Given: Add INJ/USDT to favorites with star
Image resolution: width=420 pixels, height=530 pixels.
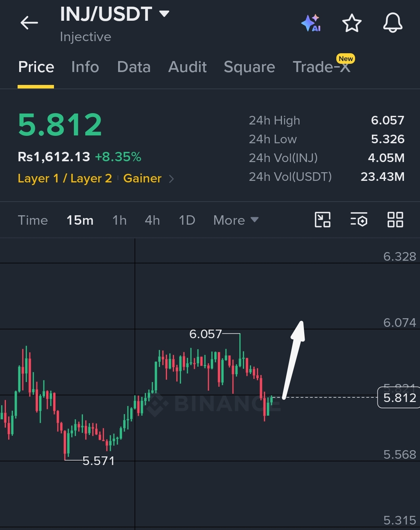Looking at the screenshot, I should [x=352, y=23].
